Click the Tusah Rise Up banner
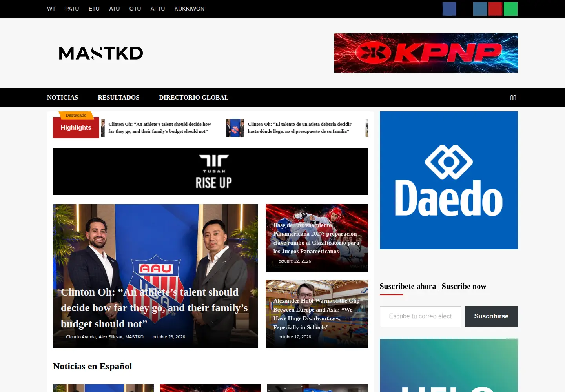Screen dimensions: 565x392 [x=210, y=171]
